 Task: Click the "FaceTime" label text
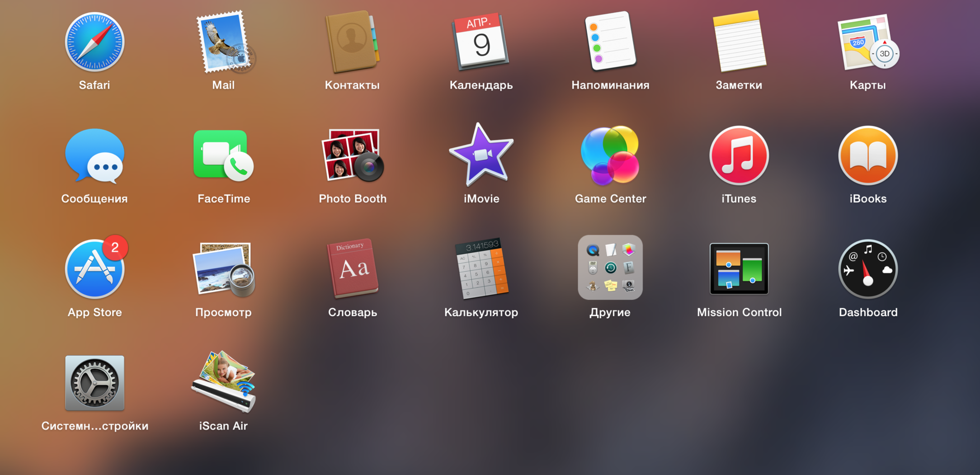pyautogui.click(x=224, y=199)
